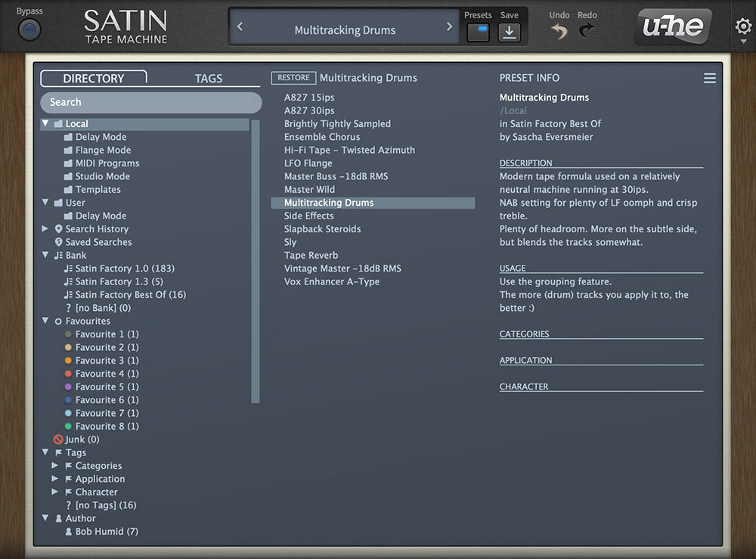
Task: Select Satin Factory 1.0 (183) bank
Action: pyautogui.click(x=119, y=269)
